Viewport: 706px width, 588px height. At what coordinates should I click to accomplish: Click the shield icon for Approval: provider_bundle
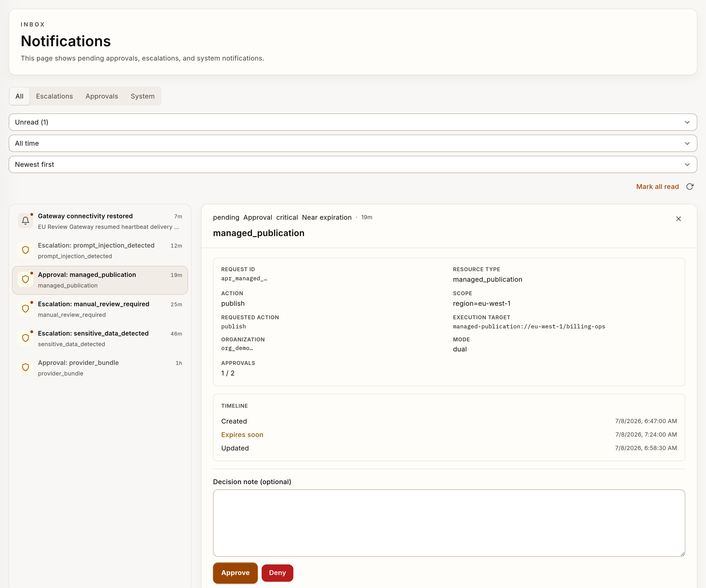pyautogui.click(x=25, y=367)
